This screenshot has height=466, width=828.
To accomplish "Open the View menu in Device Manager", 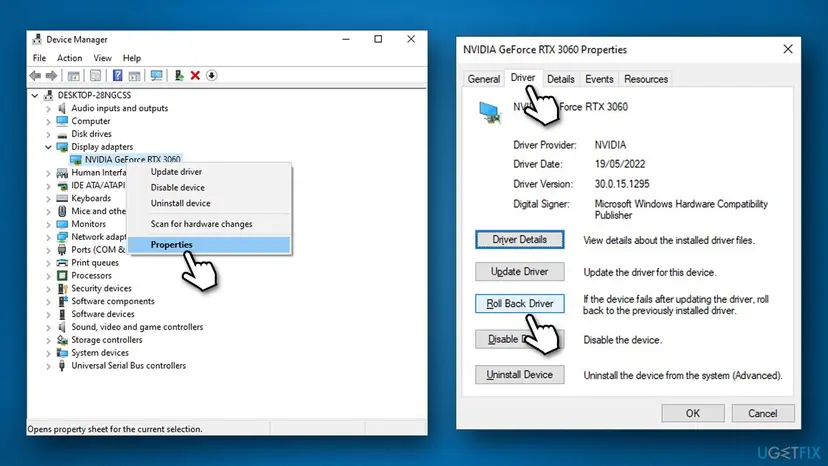I will (102, 58).
